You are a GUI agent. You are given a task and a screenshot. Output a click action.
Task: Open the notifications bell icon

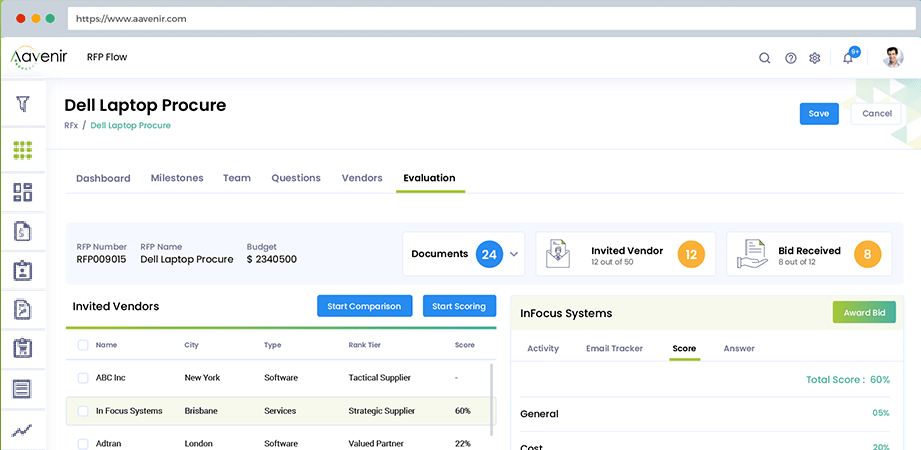[x=848, y=58]
